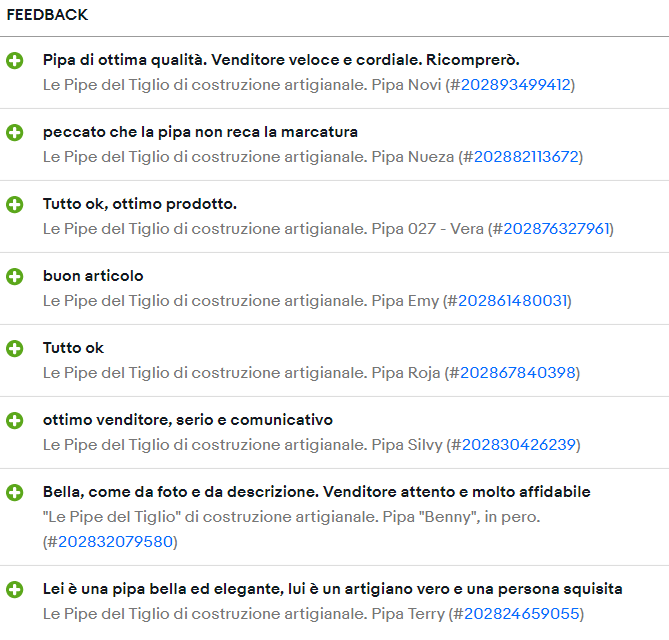Click the FEEDBACK section heading
Image resolution: width=669 pixels, height=640 pixels.
(x=47, y=15)
